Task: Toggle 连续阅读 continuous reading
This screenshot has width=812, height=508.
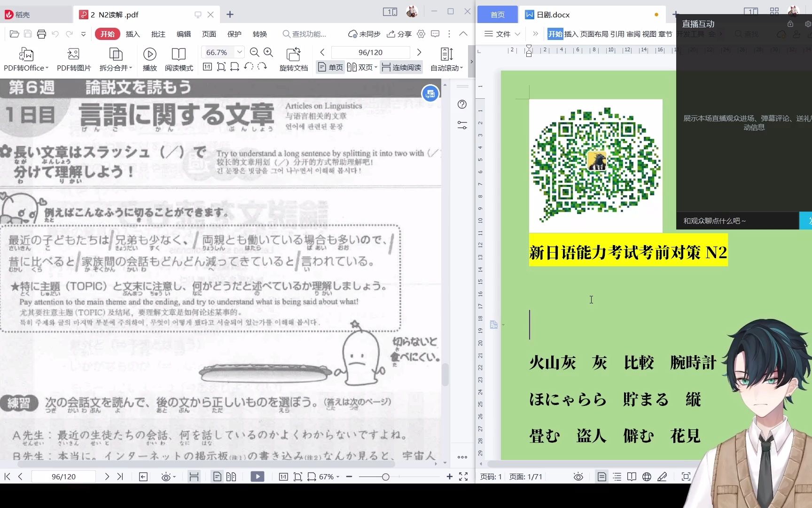Action: tap(401, 67)
